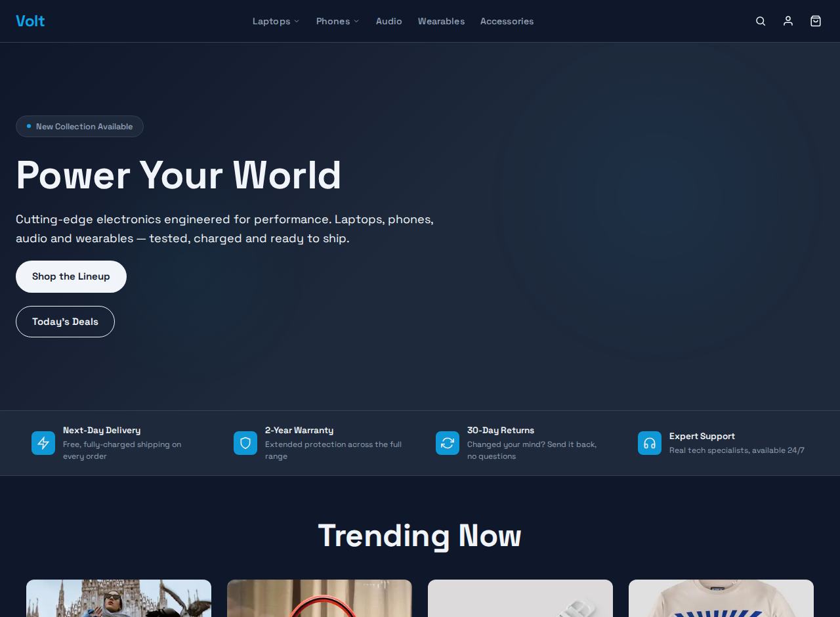Open the Accessories category

click(507, 21)
